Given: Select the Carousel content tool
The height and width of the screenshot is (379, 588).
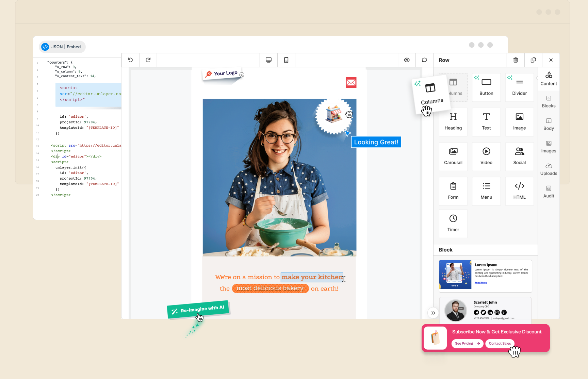Looking at the screenshot, I should 453,156.
